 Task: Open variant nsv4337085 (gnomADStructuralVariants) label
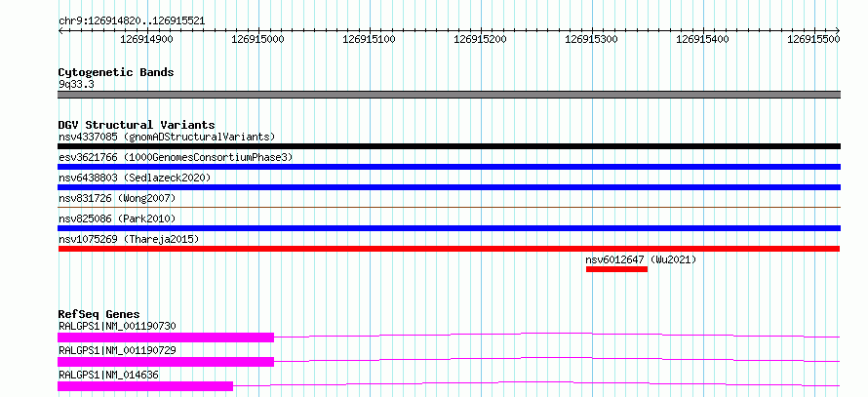167,137
